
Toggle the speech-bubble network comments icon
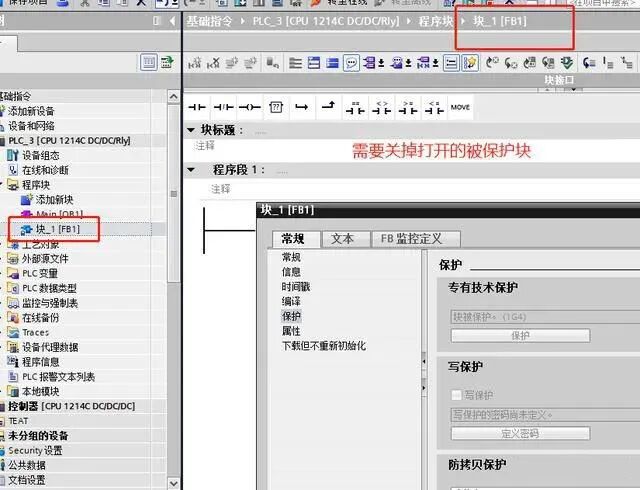tap(351, 63)
